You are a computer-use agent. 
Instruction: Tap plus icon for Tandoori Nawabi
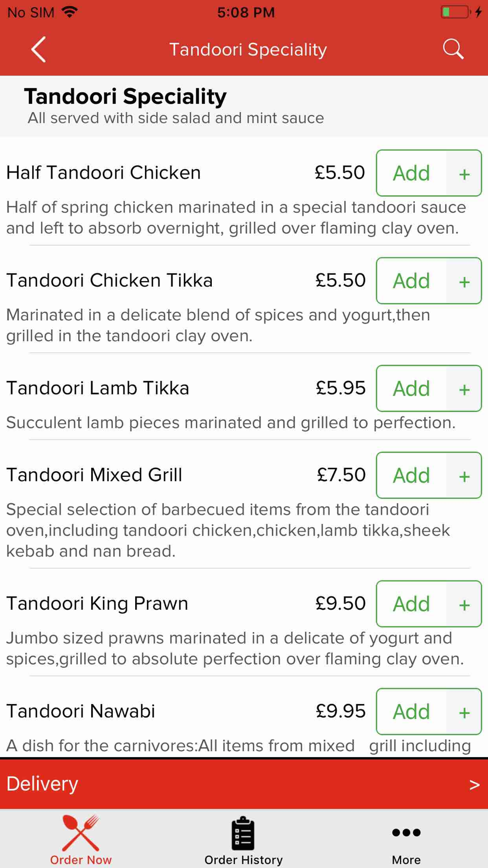(464, 712)
